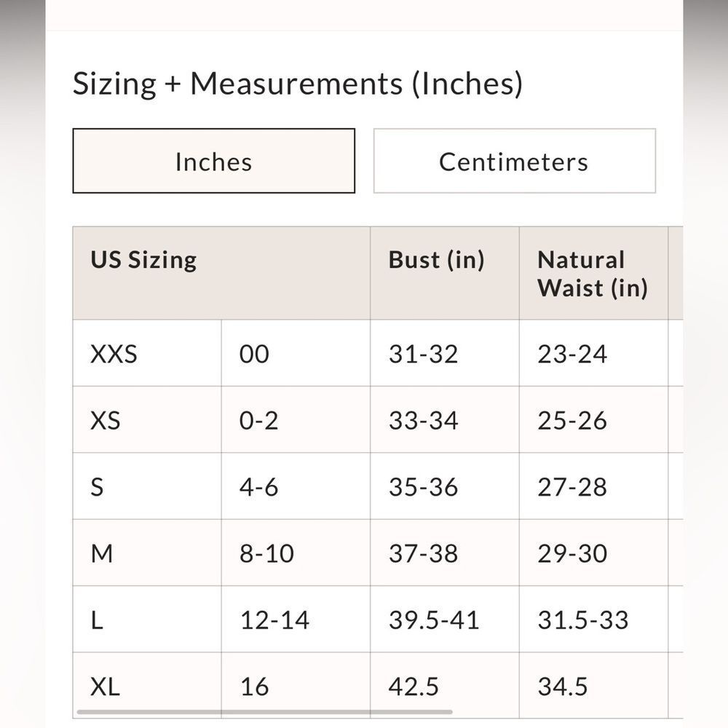
Task: Click the Sizing + Measurements (Inches) heading
Action: (x=298, y=84)
